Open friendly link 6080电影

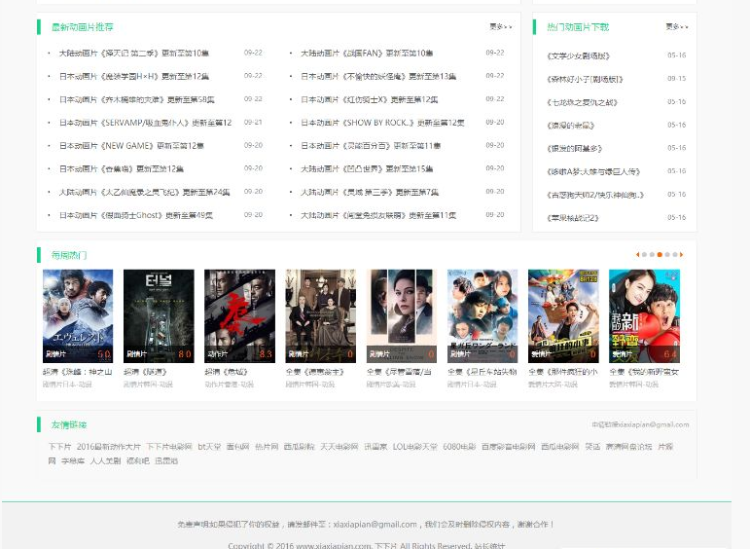[459, 447]
